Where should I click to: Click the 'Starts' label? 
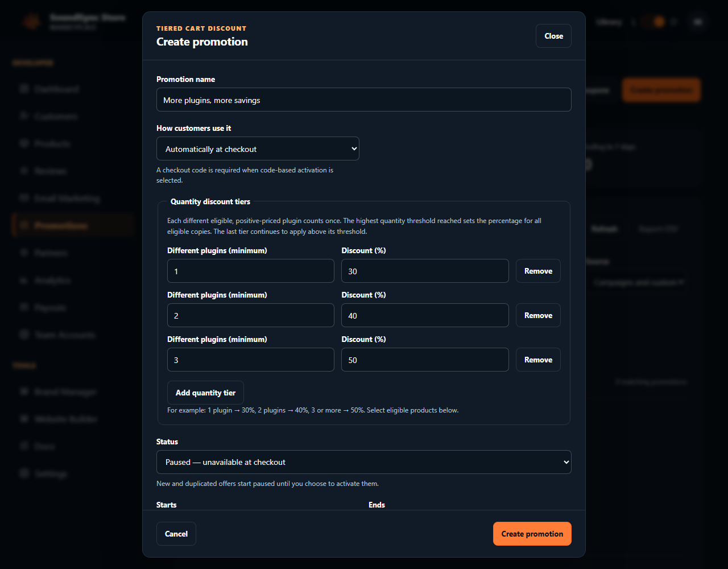click(167, 505)
